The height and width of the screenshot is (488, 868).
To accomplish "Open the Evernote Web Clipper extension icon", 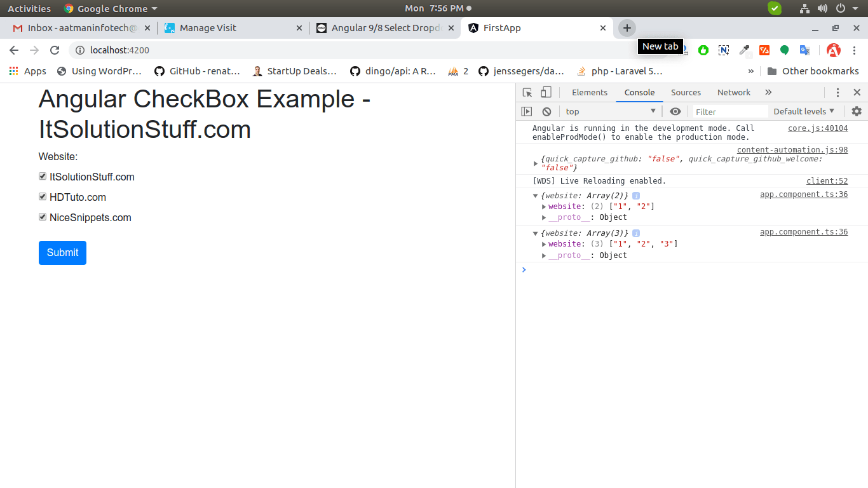I will pyautogui.click(x=724, y=50).
